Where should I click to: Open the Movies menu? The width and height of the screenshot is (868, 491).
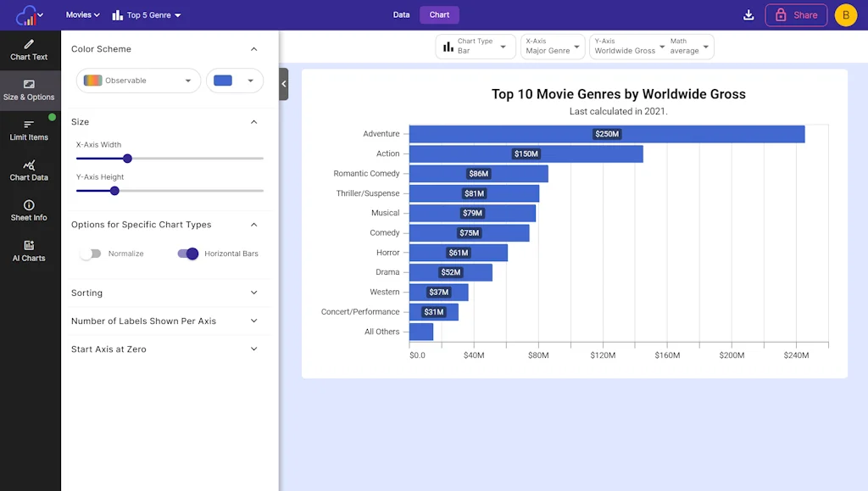(83, 15)
